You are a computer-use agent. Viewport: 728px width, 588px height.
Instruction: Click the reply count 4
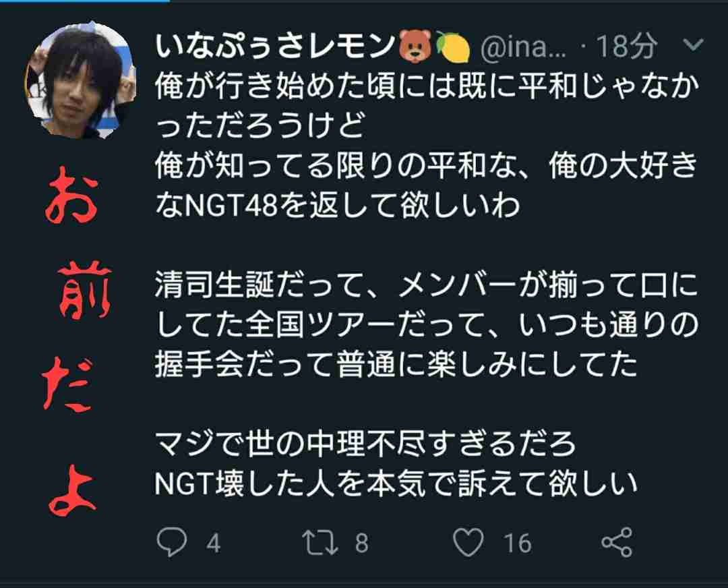[213, 543]
